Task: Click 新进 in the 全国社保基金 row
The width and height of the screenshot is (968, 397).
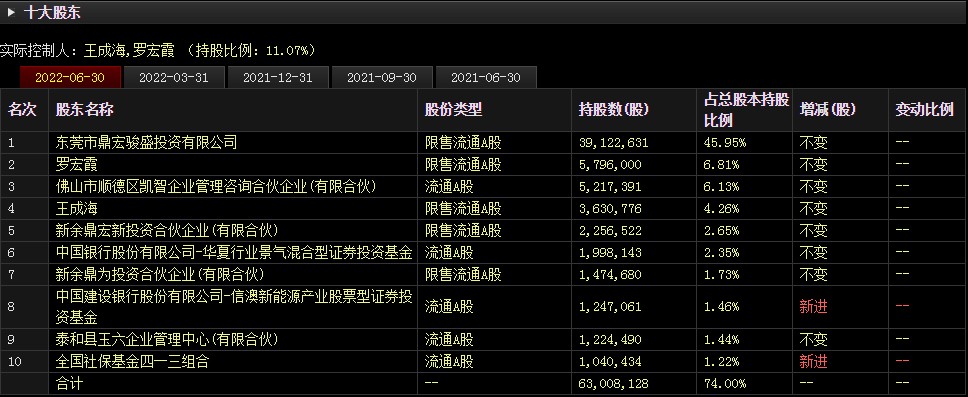Action: point(813,361)
